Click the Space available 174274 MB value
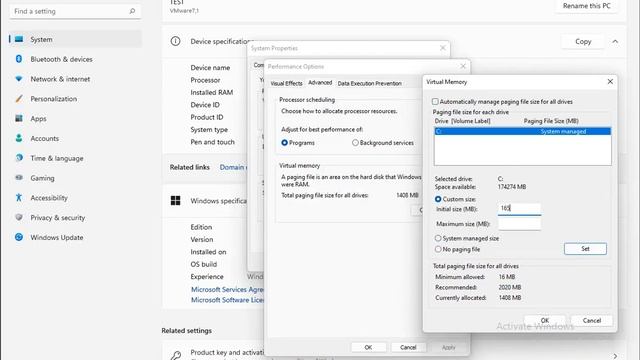Screen dimensions: 640x360 tap(512, 187)
